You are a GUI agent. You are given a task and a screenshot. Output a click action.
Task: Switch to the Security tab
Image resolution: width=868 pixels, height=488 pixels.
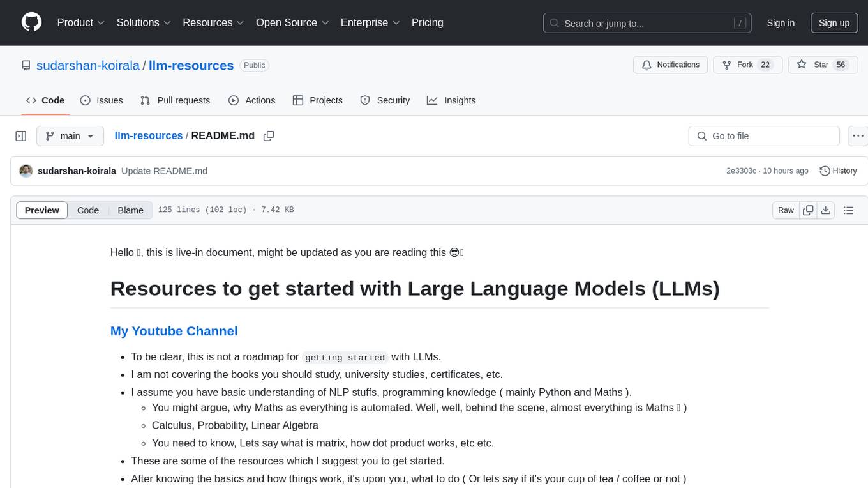385,100
